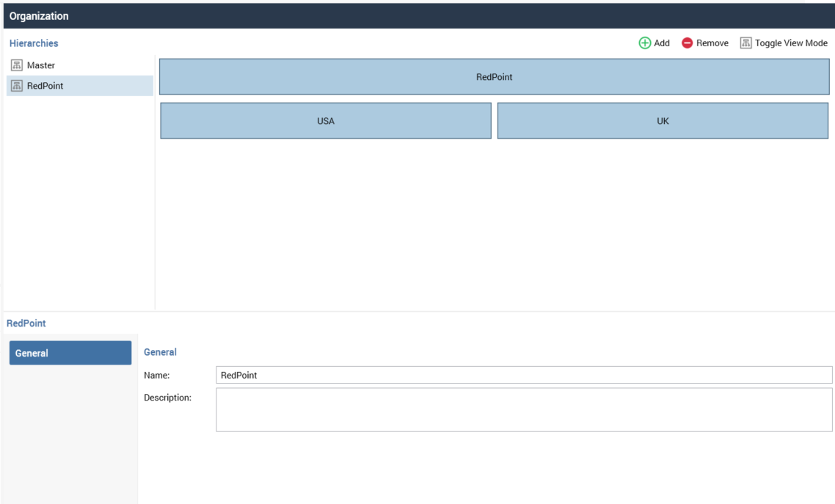Select the UK node in chart
This screenshot has width=835, height=504.
pos(663,121)
